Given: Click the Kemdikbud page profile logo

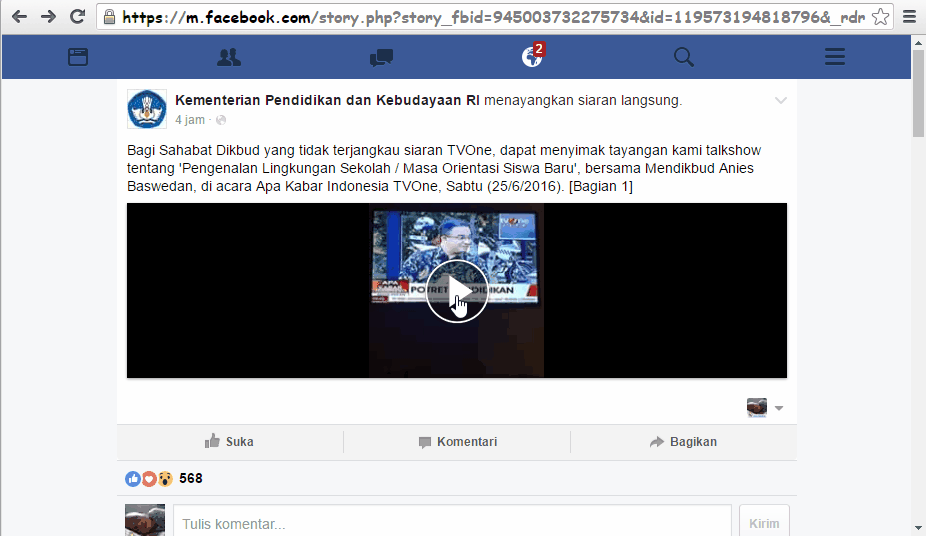Looking at the screenshot, I should (x=146, y=109).
